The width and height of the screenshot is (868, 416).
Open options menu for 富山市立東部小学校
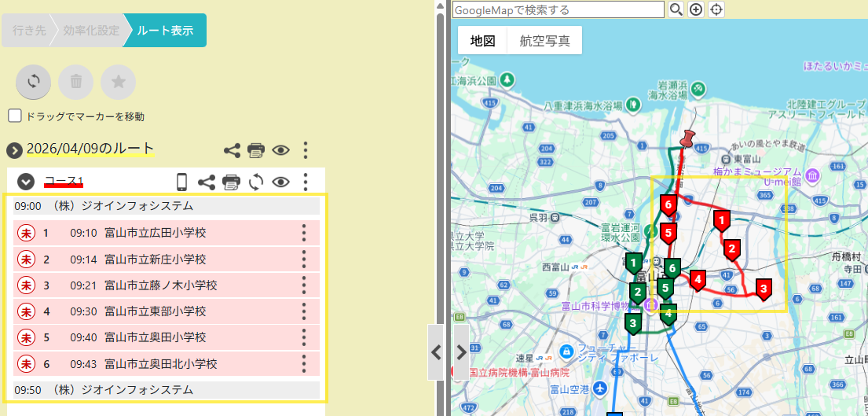[303, 312]
